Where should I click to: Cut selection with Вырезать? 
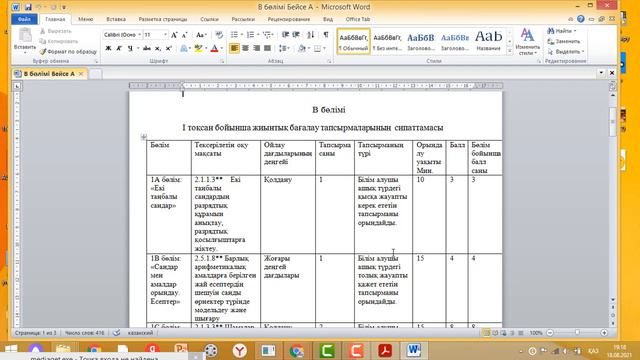point(56,31)
